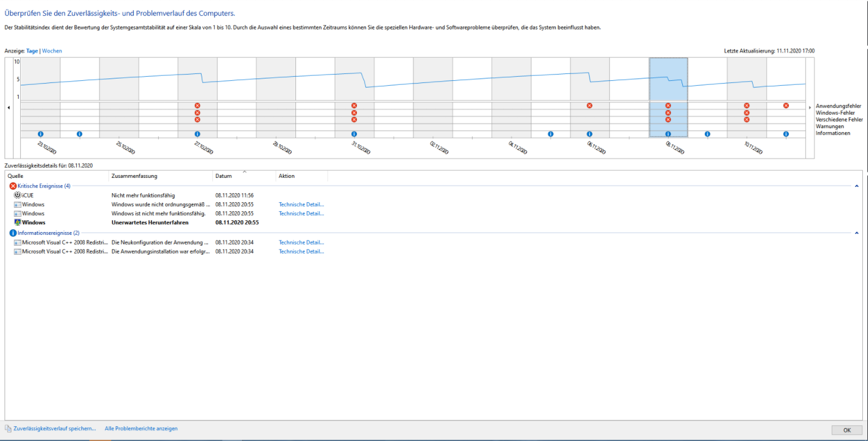Sort list by Datum column header
Screen dimensions: 868x441
pyautogui.click(x=244, y=176)
